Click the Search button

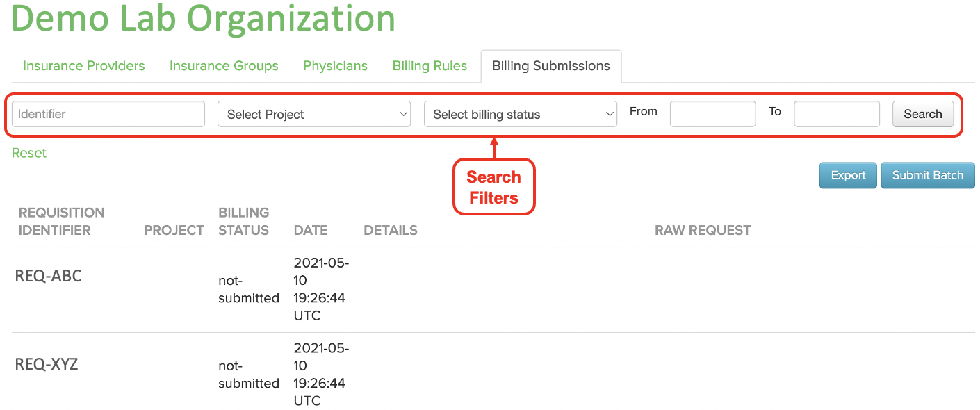pyautogui.click(x=923, y=114)
